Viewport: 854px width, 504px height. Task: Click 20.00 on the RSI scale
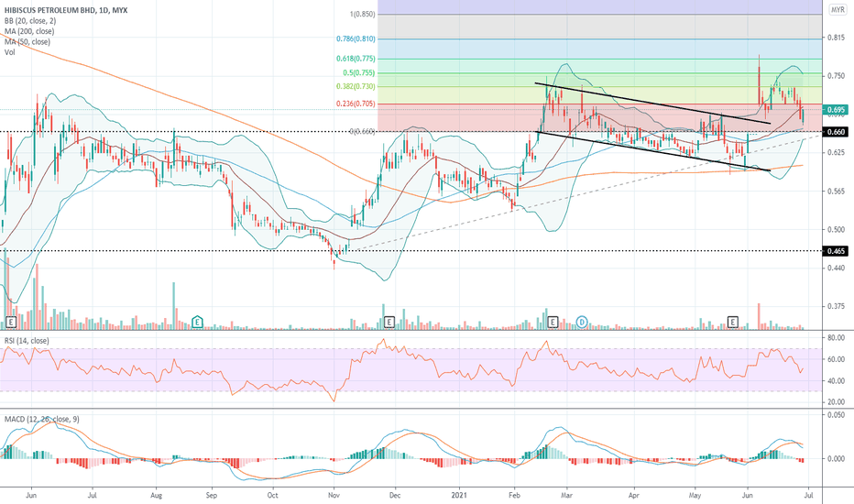point(836,402)
